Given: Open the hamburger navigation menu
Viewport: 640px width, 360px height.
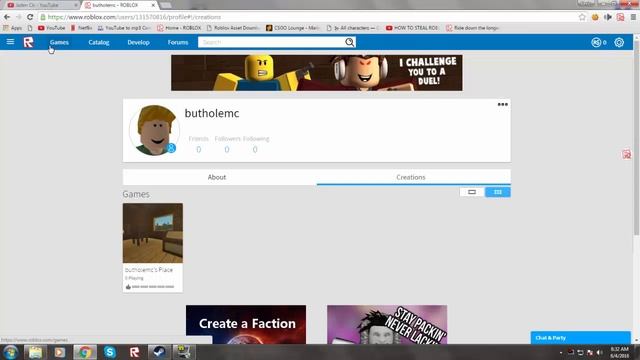Looking at the screenshot, I should click(10, 42).
